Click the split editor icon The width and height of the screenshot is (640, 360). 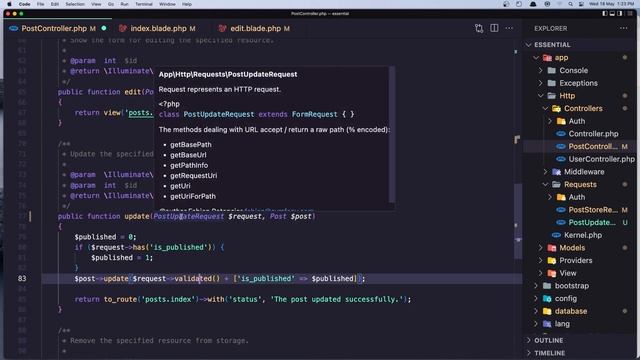tap(494, 28)
